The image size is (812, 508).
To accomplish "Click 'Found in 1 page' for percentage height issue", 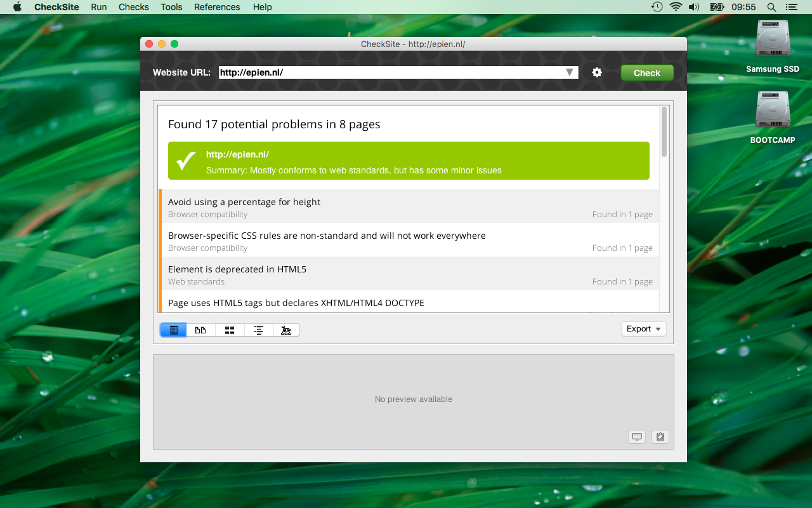I will click(622, 215).
